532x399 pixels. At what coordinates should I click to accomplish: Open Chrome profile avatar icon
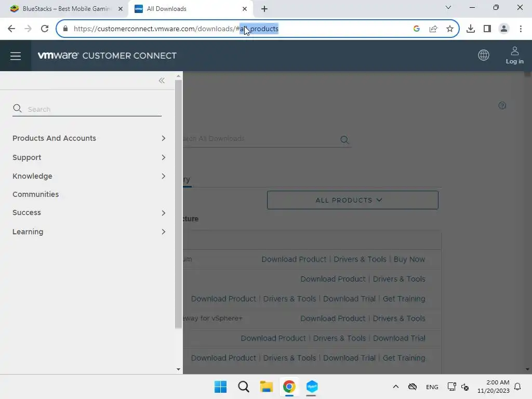(x=504, y=29)
